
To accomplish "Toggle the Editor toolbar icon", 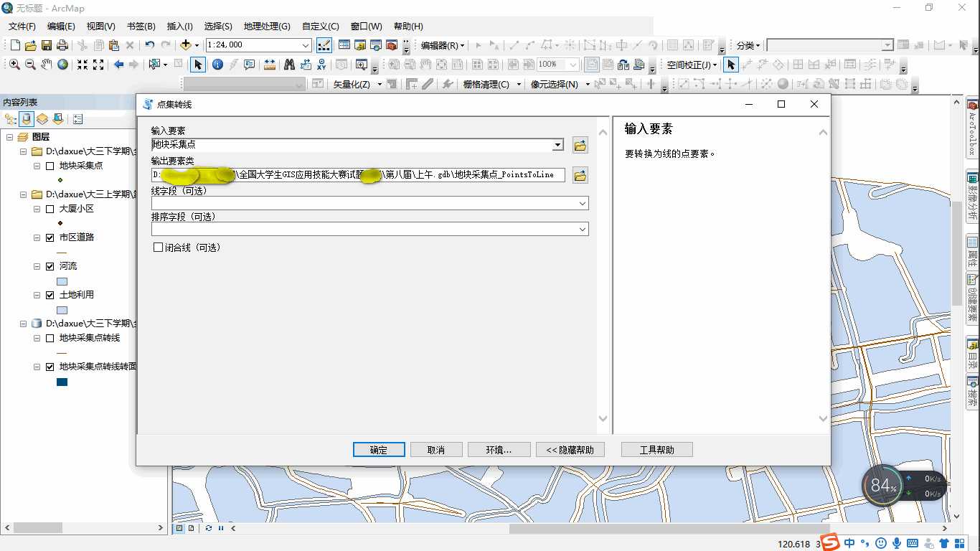I will 324,45.
